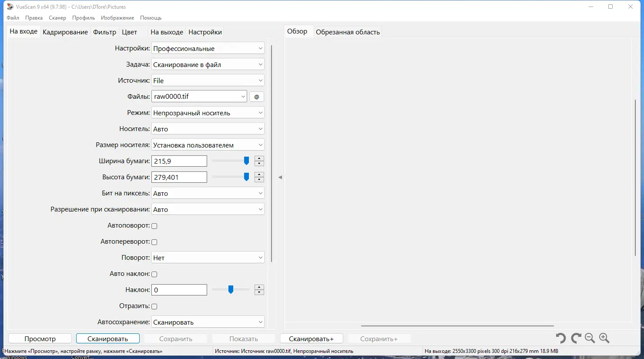Open the Режим dropdown
Viewport: 644px width, 359px height.
click(208, 113)
